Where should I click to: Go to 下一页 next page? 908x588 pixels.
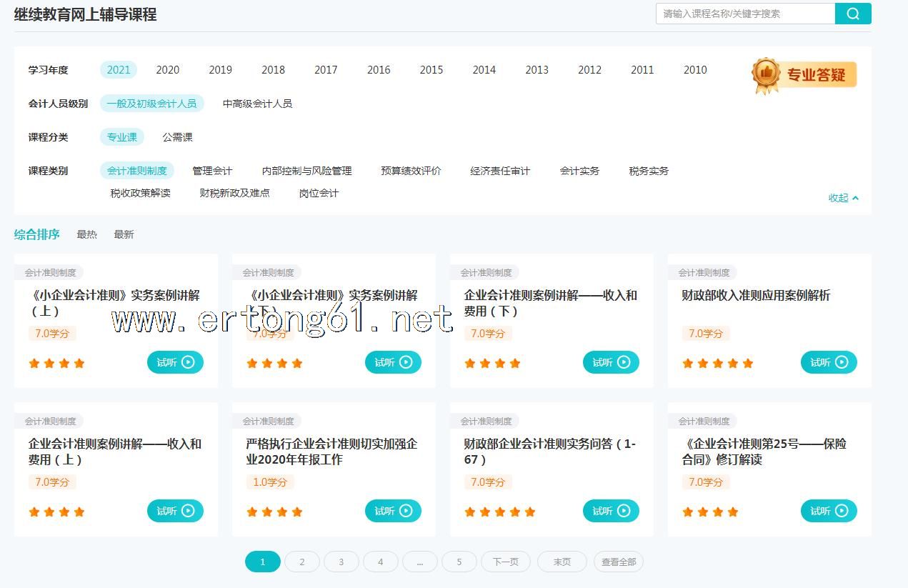(505, 562)
